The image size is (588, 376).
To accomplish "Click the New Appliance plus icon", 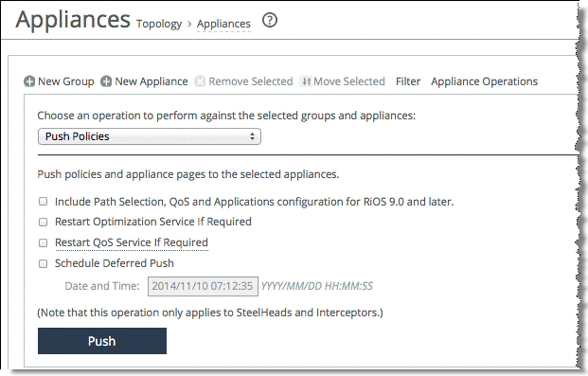I will pyautogui.click(x=106, y=81).
